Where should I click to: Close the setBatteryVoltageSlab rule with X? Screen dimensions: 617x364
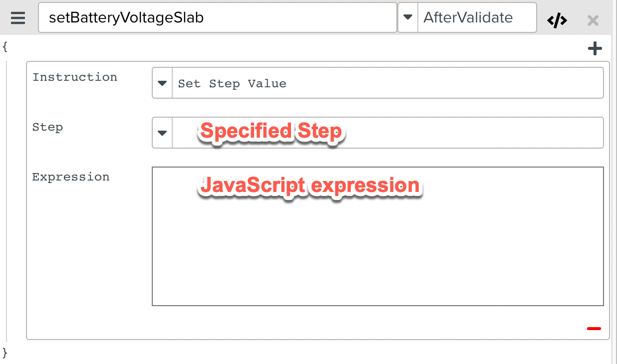593,20
